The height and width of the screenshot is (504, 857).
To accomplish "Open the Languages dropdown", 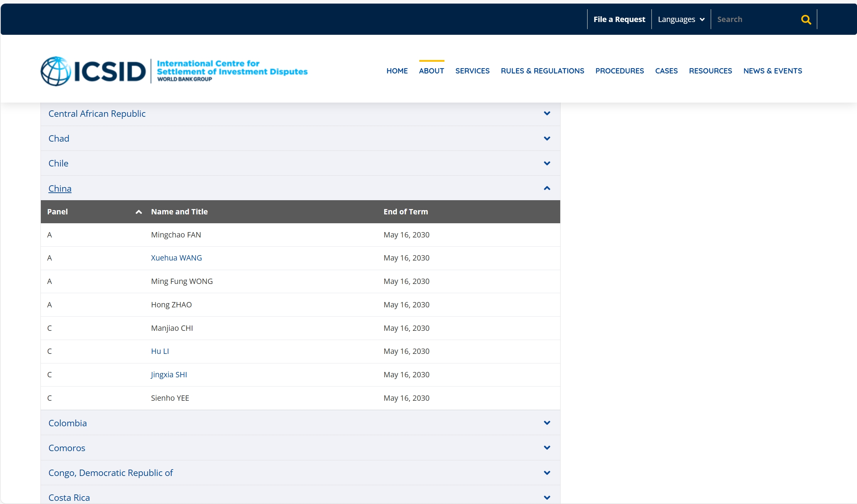I will coord(681,20).
